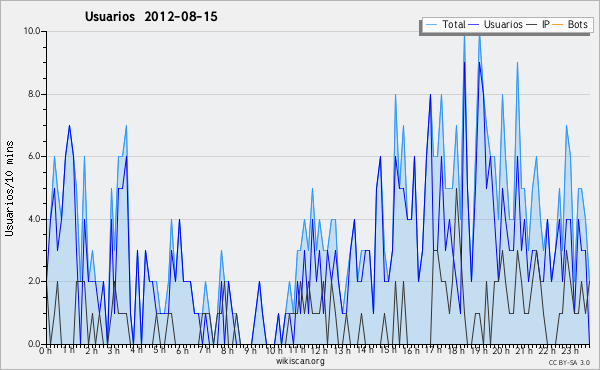Image resolution: width=600 pixels, height=370 pixels.
Task: Click the '8.0' y-axis value
Action: [x=34, y=94]
